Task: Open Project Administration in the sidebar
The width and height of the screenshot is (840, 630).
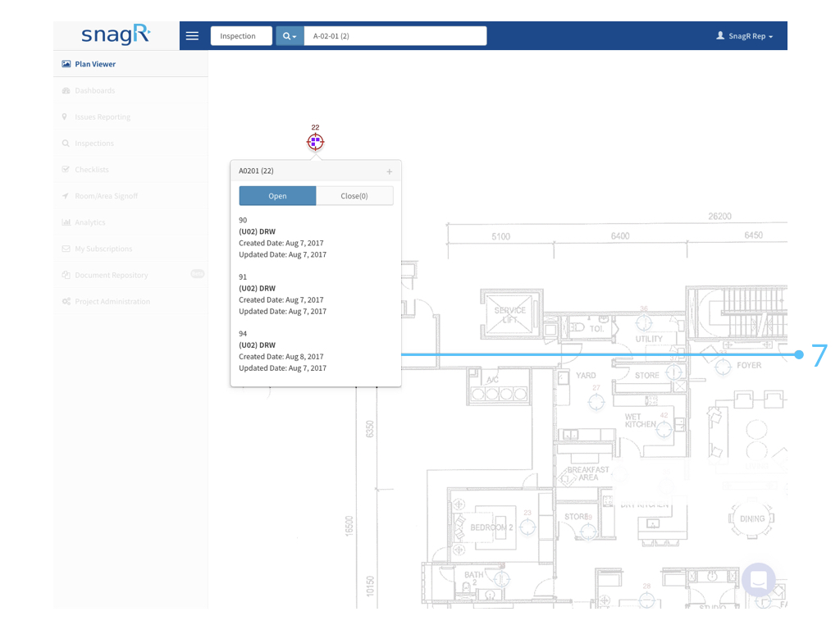Action: (130, 301)
